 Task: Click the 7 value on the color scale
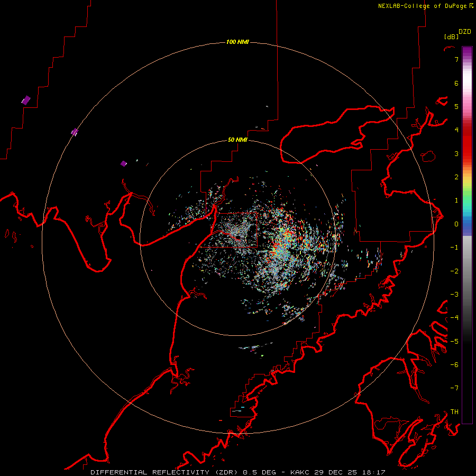click(x=456, y=59)
